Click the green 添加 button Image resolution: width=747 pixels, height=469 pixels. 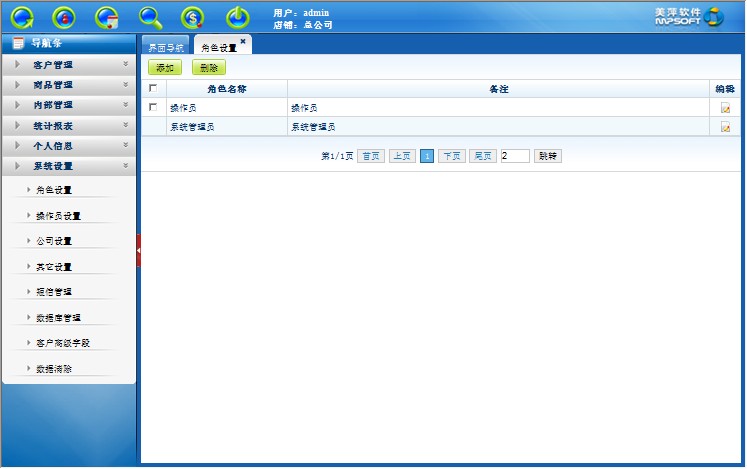(x=165, y=68)
